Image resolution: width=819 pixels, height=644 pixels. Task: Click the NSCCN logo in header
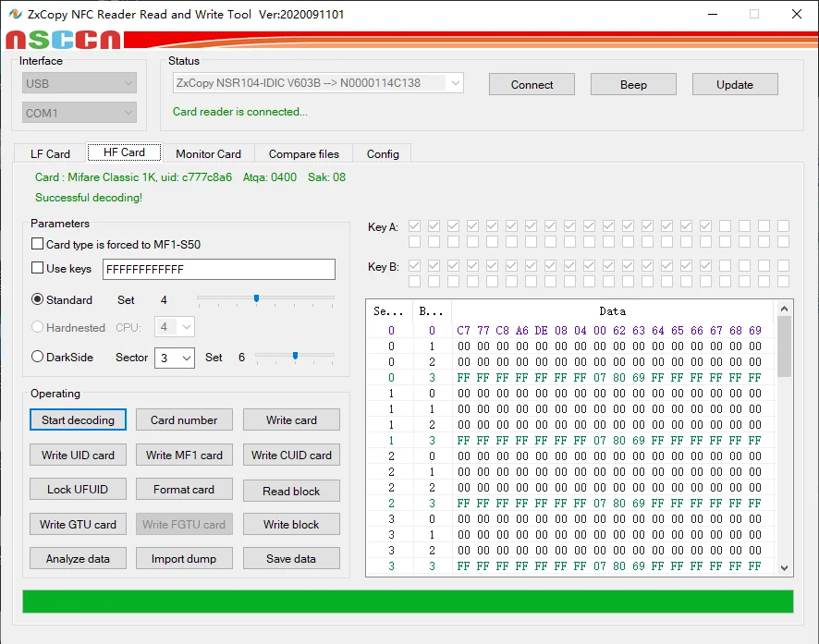(63, 40)
